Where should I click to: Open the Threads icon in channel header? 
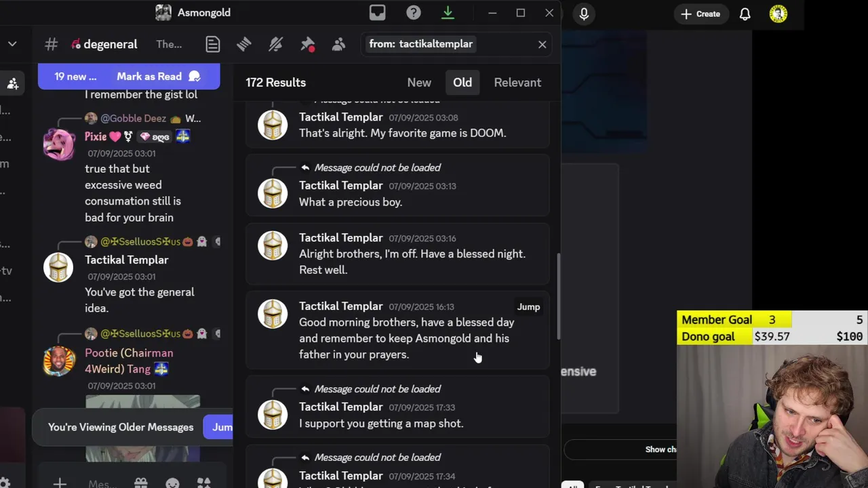coord(244,44)
